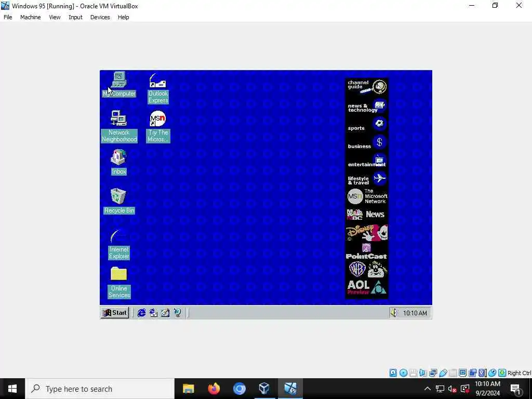The image size is (532, 399).
Task: Click the host clock showing 9/2/2024
Action: [487, 389]
